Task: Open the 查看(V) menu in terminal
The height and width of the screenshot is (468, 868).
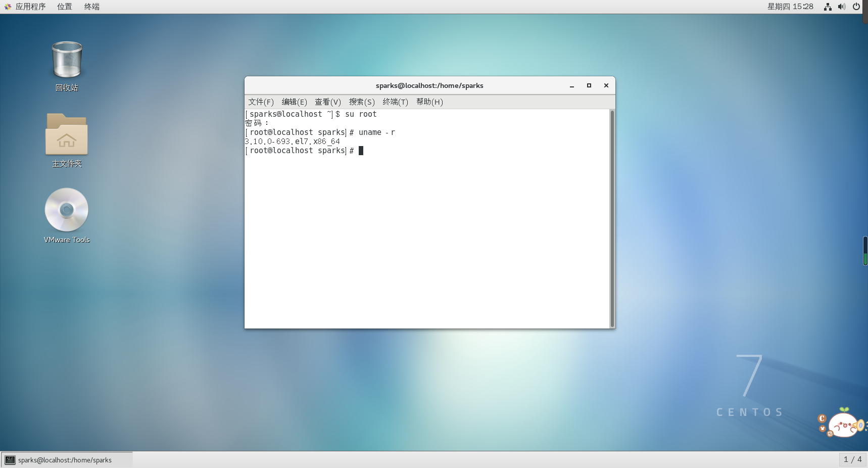Action: coord(328,102)
